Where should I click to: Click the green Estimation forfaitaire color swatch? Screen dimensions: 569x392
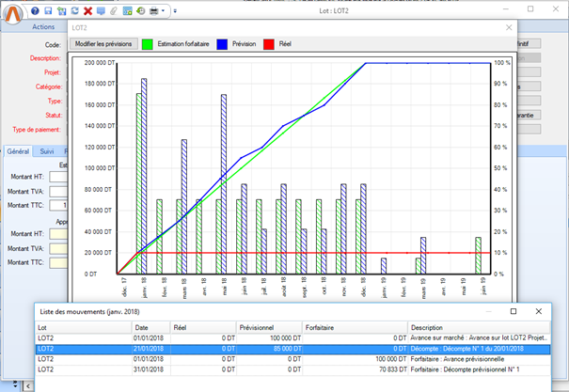pyautogui.click(x=148, y=44)
